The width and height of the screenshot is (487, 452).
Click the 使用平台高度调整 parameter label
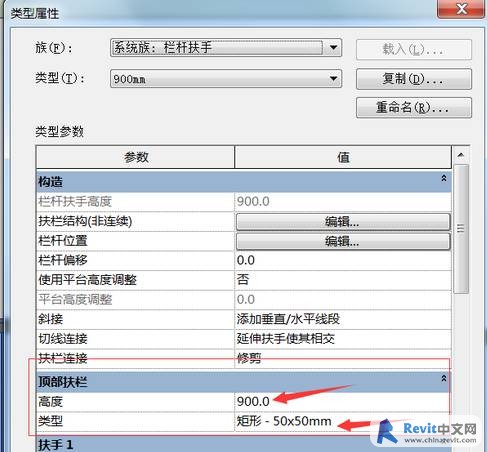tap(87, 280)
